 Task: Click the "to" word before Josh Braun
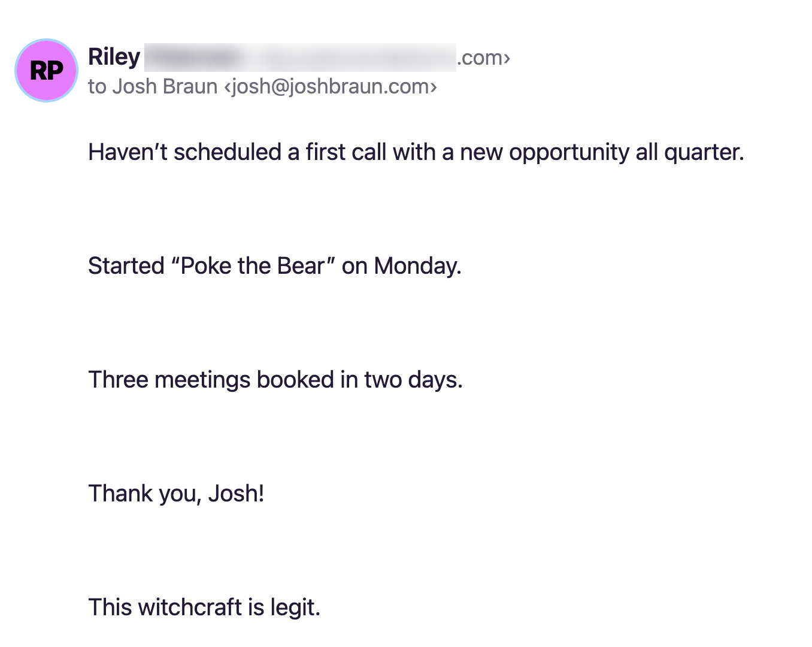pyautogui.click(x=97, y=87)
